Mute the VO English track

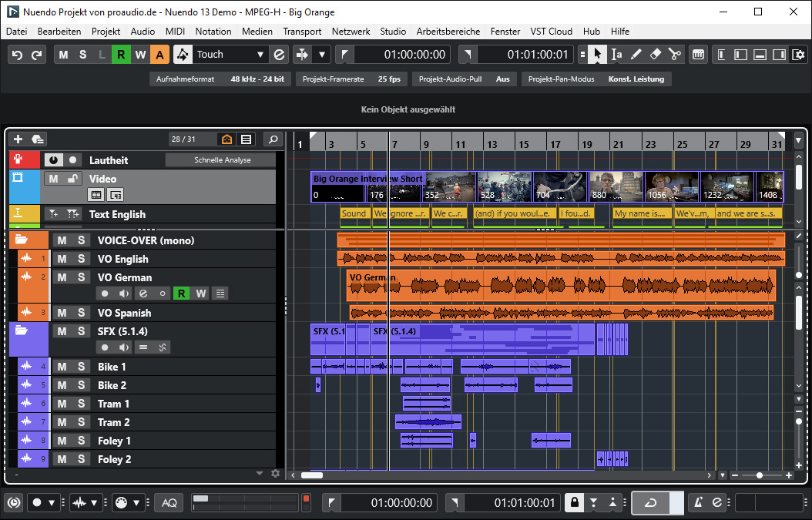point(62,259)
